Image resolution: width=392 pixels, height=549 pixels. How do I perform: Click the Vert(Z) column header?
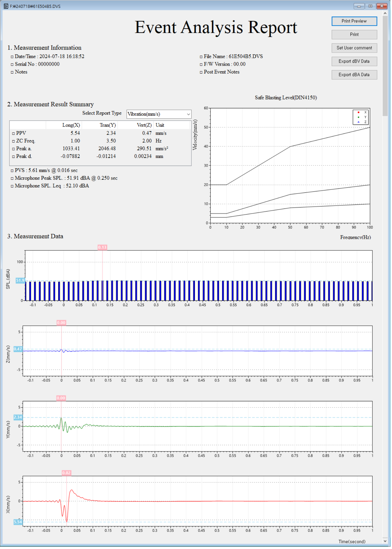(x=144, y=125)
